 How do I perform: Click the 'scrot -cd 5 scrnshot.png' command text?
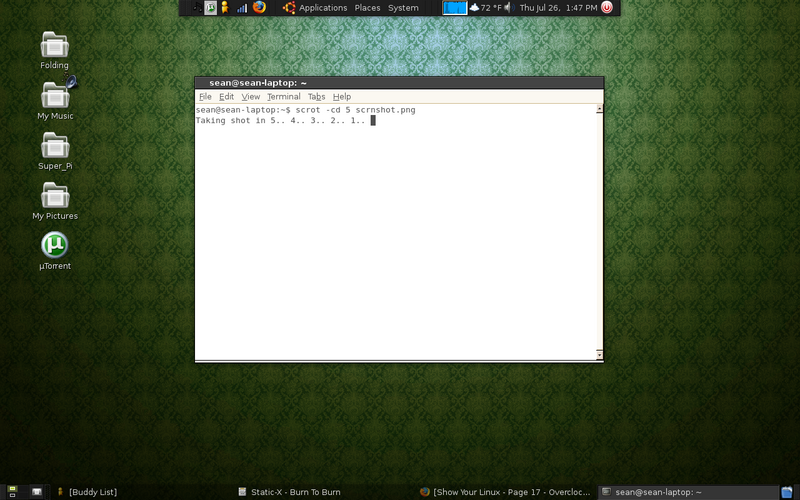coord(356,110)
